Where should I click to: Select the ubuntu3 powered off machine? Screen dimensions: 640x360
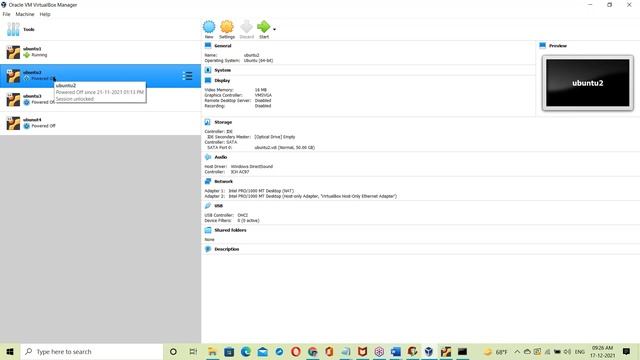pyautogui.click(x=100, y=100)
